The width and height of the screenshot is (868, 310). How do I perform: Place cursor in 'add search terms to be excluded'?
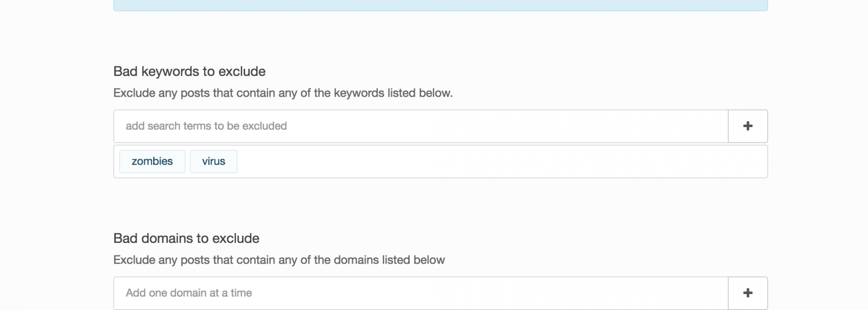[x=206, y=126]
